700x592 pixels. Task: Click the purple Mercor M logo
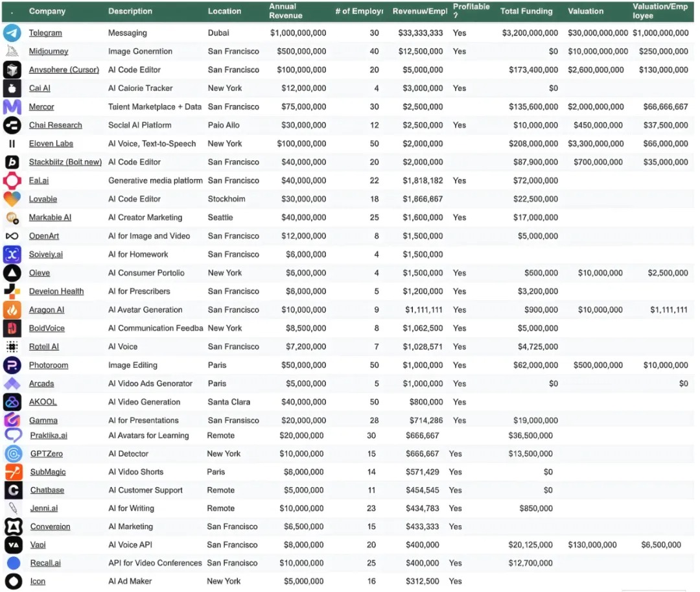pos(12,107)
